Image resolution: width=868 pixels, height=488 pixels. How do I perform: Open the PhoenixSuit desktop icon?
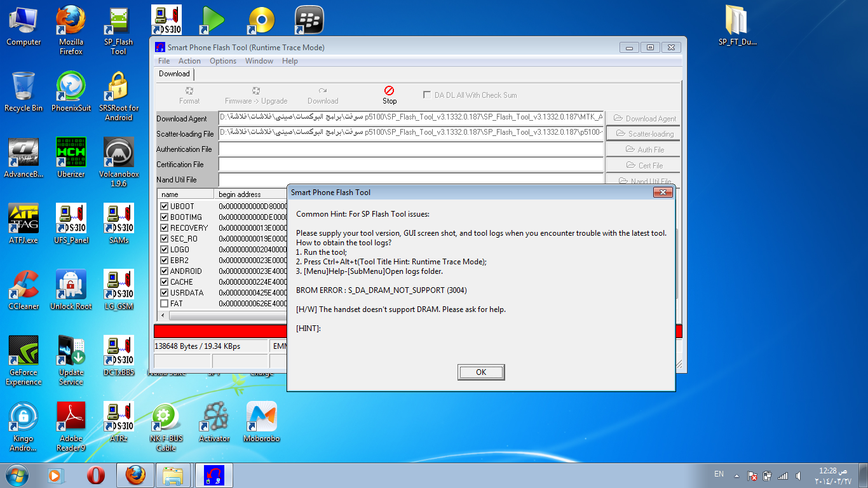point(71,92)
